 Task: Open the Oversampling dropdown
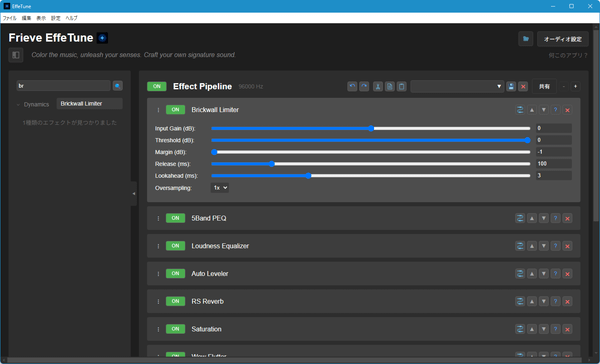tap(220, 188)
